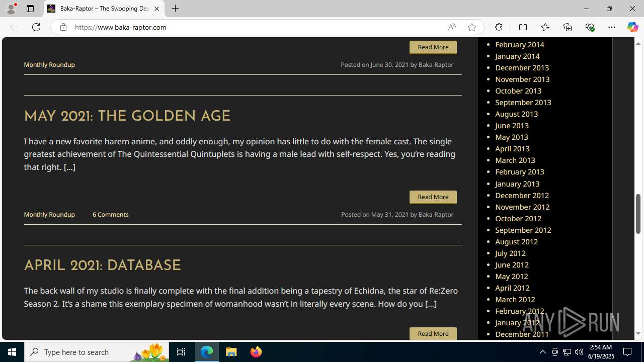This screenshot has height=362, width=644.
Task: Open File Explorer from taskbar
Action: click(x=231, y=352)
